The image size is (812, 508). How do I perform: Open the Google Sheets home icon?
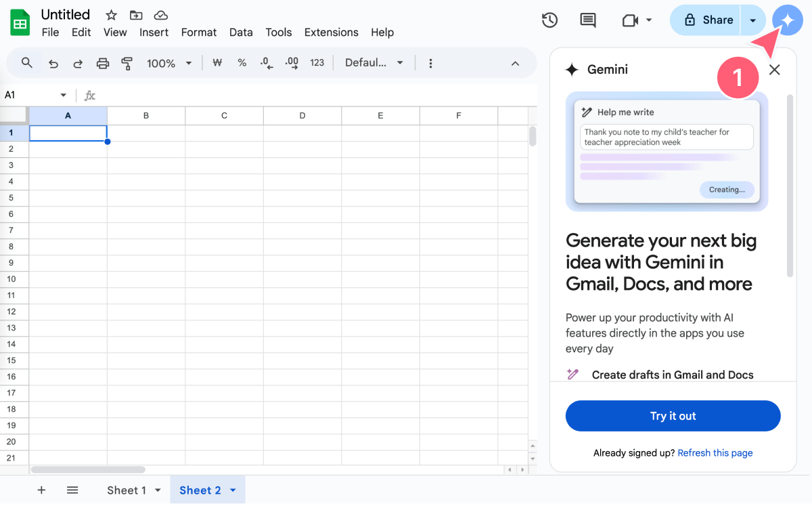click(20, 22)
